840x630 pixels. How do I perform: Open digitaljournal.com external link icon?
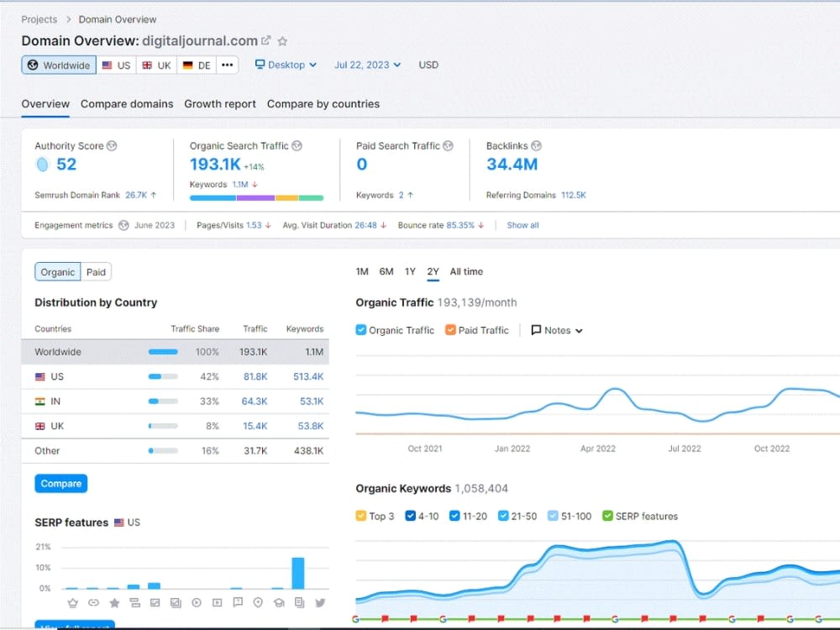pos(265,40)
